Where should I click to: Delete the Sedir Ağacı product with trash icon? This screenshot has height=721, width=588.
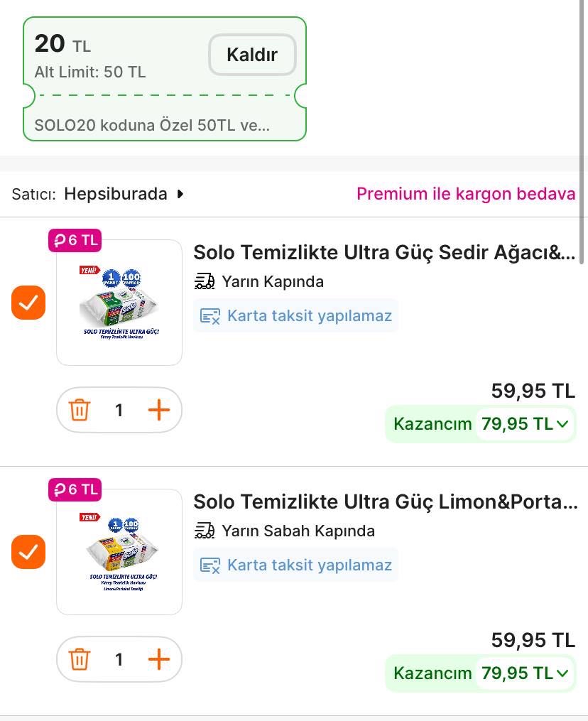click(80, 410)
